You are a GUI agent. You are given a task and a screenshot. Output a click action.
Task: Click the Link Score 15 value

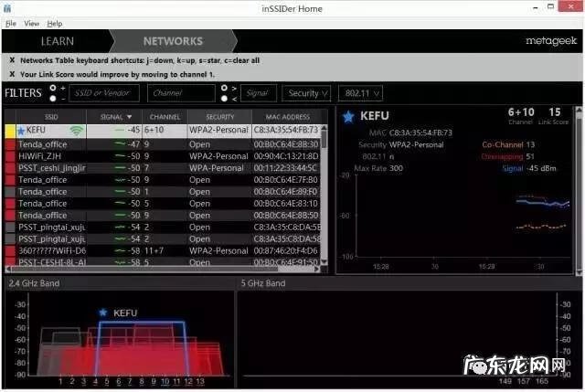[555, 112]
